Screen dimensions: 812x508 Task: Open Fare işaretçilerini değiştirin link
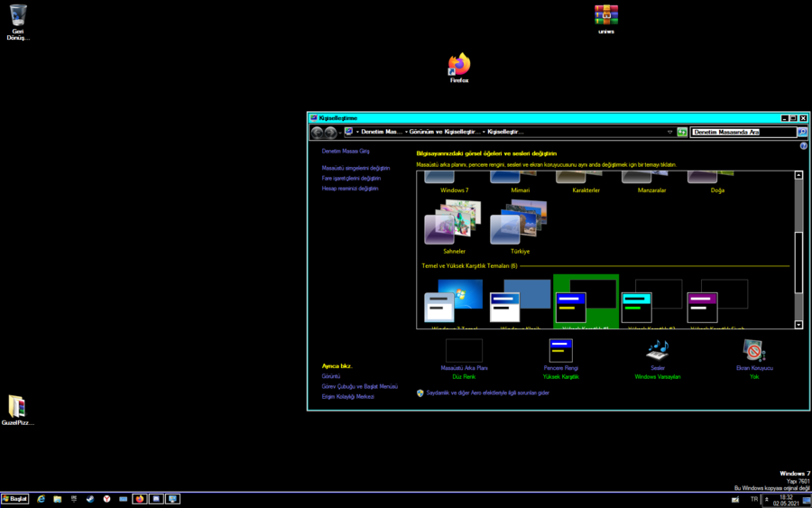[351, 178]
